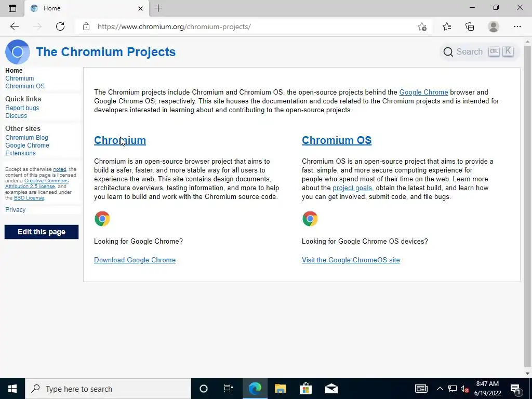Screen dimensions: 532x399
Task: Click Download Google Chrome link
Action: (135, 260)
